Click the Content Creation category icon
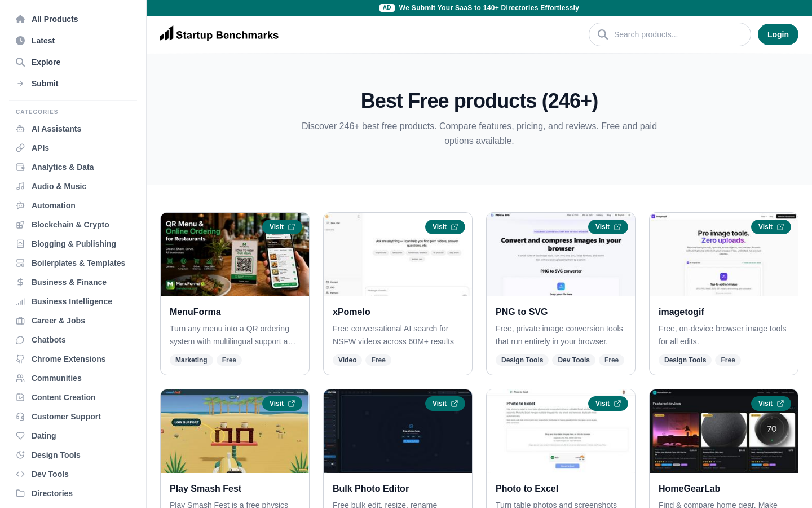Image resolution: width=812 pixels, height=508 pixels. tap(20, 397)
